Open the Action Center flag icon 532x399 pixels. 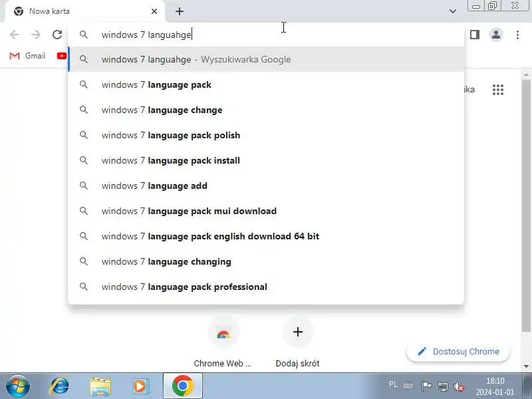[x=426, y=386]
